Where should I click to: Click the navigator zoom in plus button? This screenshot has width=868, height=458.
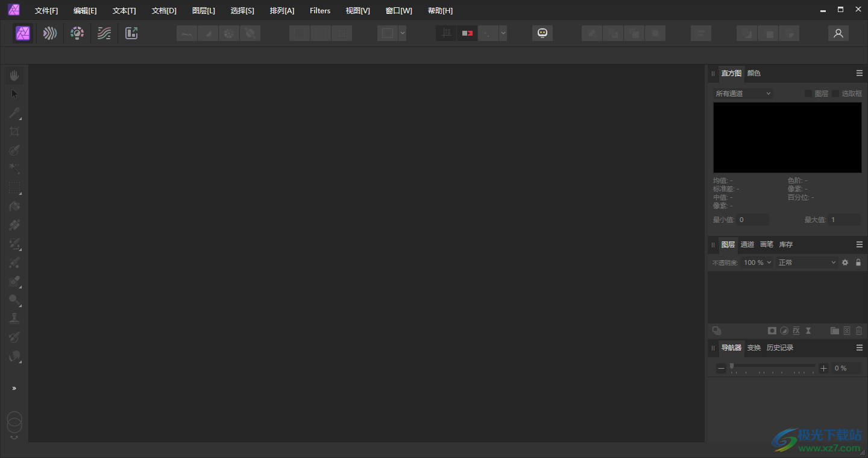[x=824, y=368]
